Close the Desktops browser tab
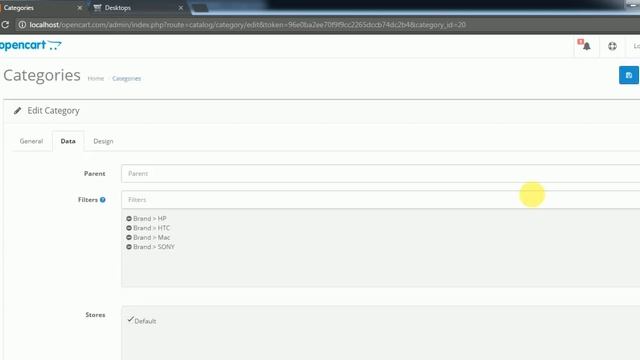The height and width of the screenshot is (360, 640). [181, 8]
